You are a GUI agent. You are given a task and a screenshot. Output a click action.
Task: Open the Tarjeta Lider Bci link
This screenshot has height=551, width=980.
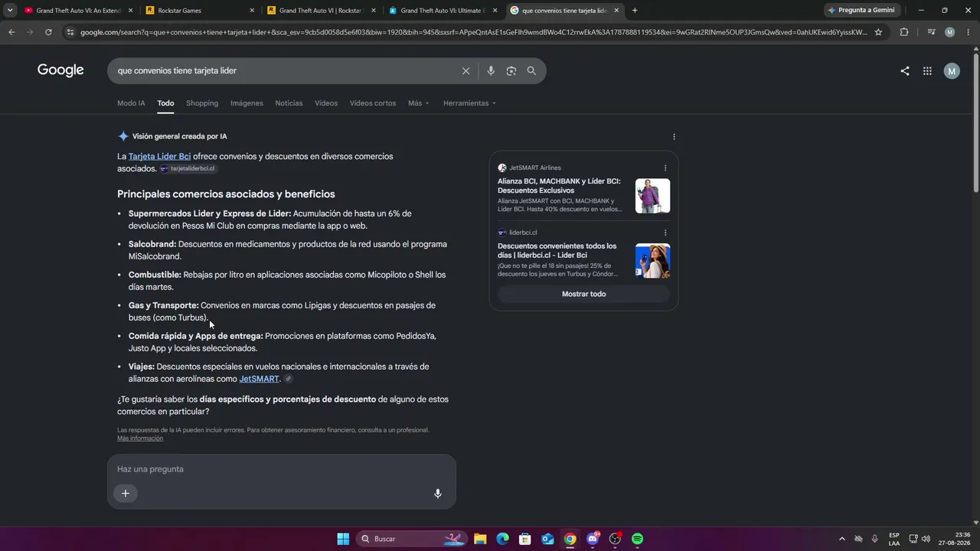[159, 157]
